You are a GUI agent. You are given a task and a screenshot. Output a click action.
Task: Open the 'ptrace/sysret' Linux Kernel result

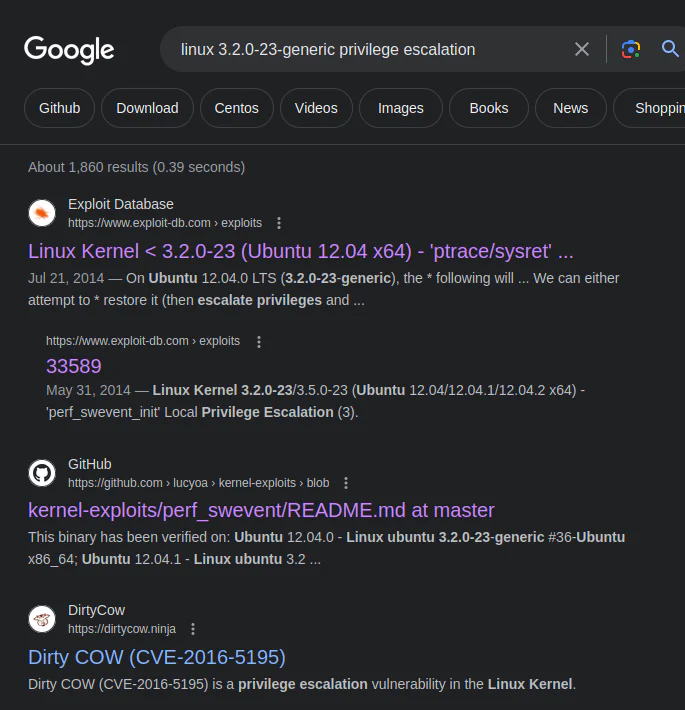click(x=301, y=251)
